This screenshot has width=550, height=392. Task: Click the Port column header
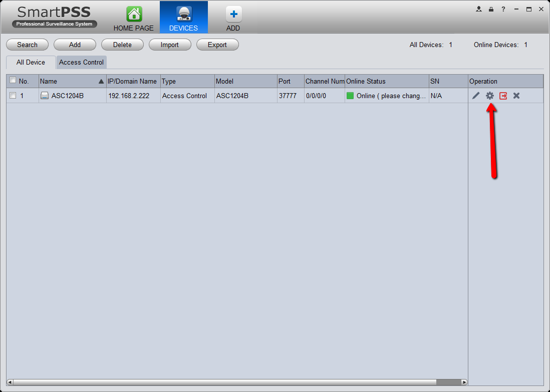point(291,81)
